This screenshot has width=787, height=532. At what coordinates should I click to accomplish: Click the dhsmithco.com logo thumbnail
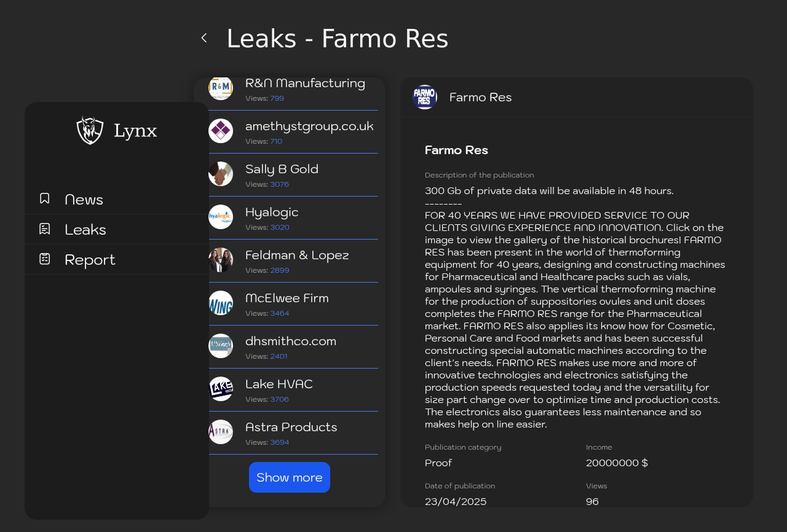pos(221,346)
